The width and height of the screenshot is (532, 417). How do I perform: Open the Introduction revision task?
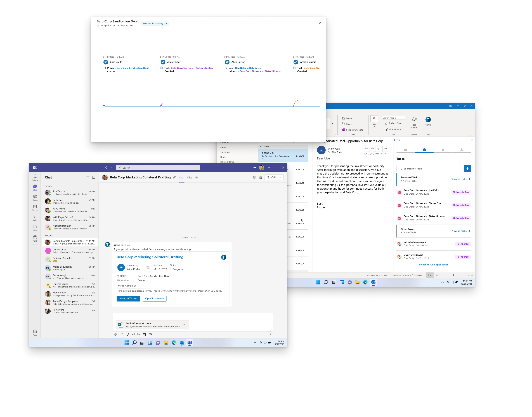[434, 244]
